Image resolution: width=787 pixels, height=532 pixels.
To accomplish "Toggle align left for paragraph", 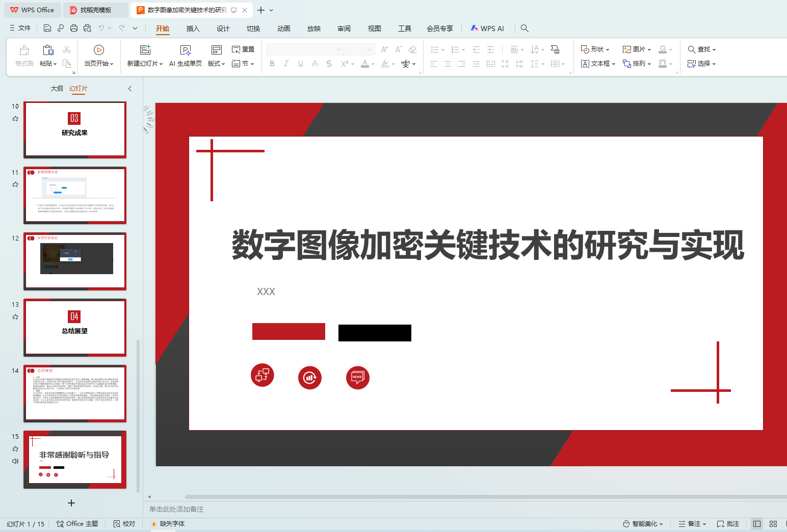I will point(433,64).
